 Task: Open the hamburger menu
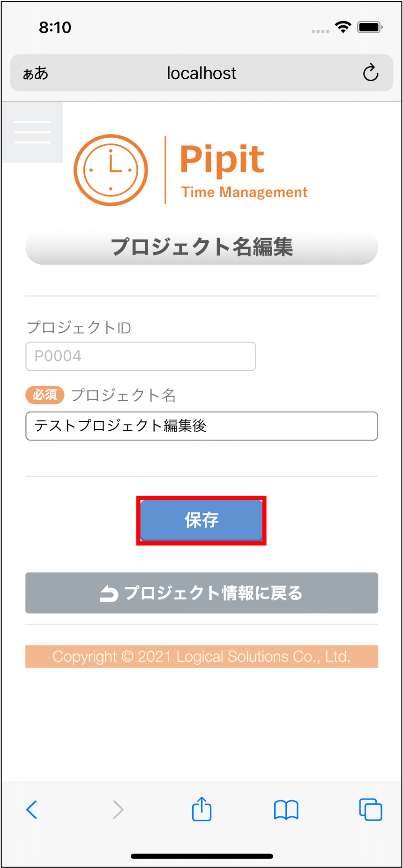[32, 132]
